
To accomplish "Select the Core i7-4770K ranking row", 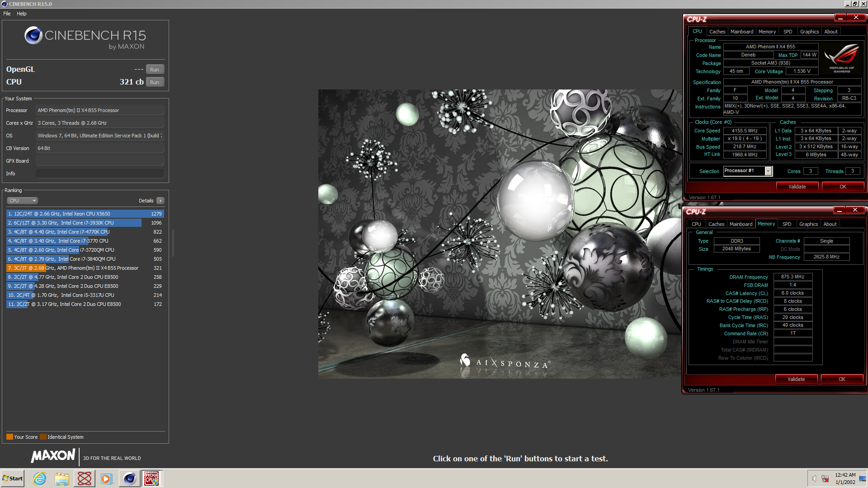I will [85, 232].
